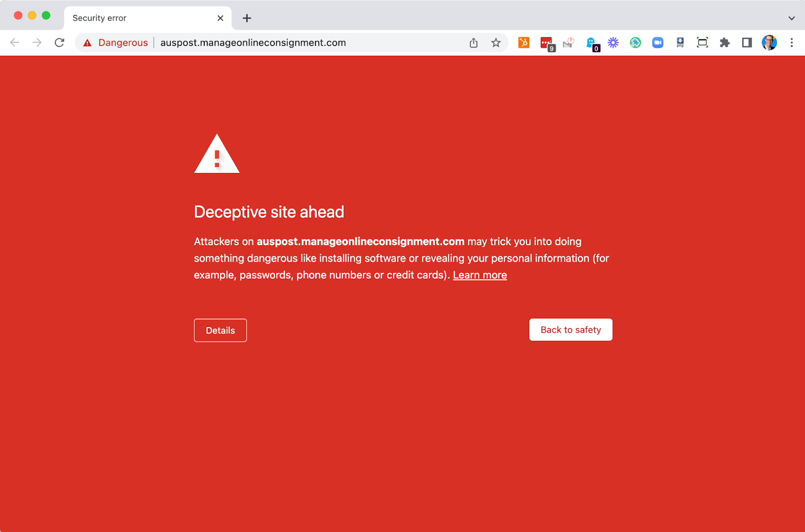This screenshot has height=532, width=805.
Task: Open the user profile avatar
Action: click(769, 43)
